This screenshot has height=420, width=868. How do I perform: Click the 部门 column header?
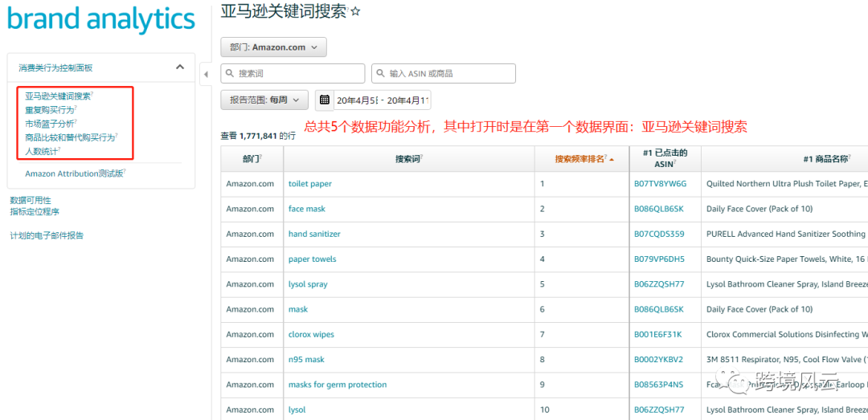252,159
